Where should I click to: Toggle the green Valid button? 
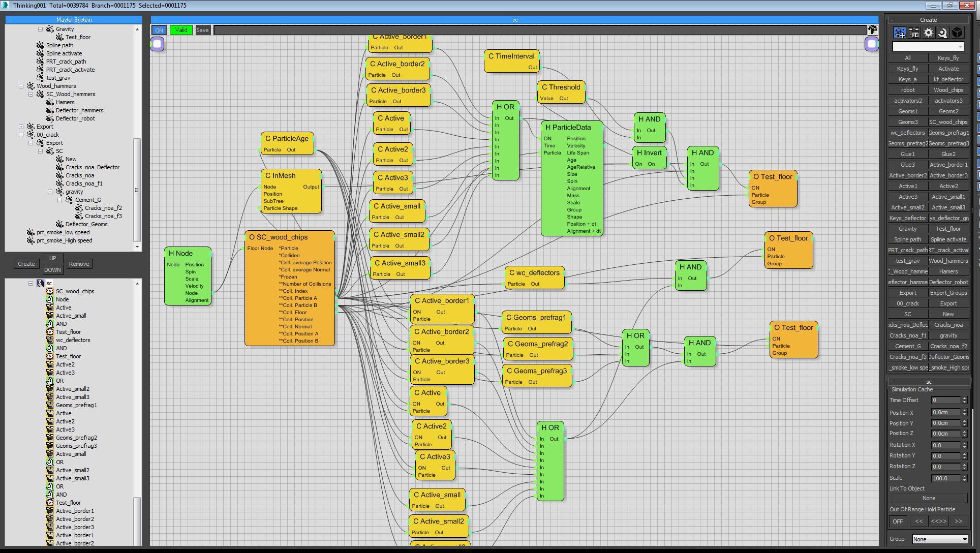point(181,30)
